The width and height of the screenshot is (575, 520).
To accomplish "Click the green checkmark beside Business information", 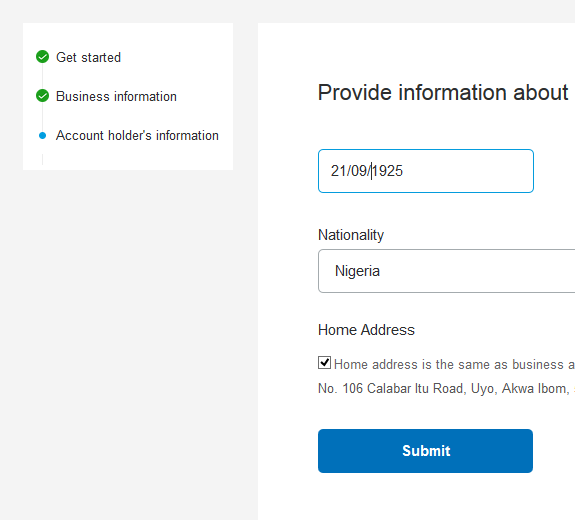I will click(43, 96).
